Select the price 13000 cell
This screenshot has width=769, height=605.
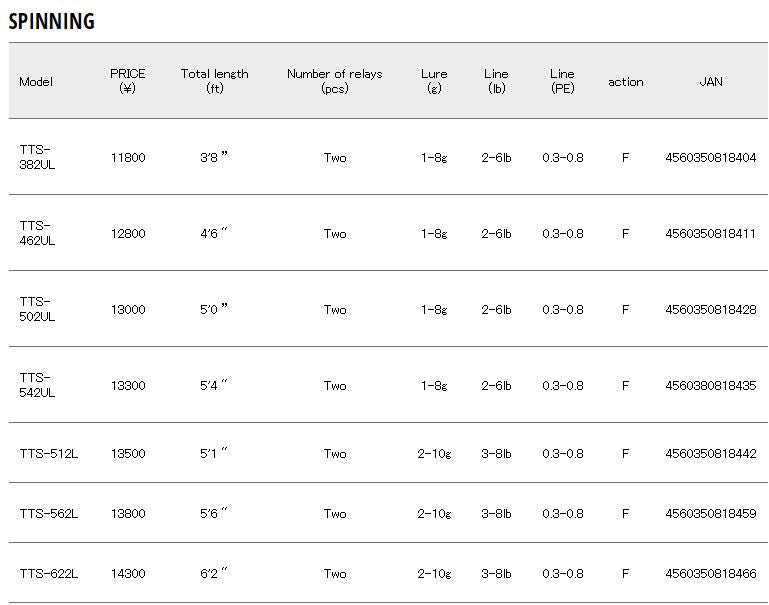tap(127, 310)
